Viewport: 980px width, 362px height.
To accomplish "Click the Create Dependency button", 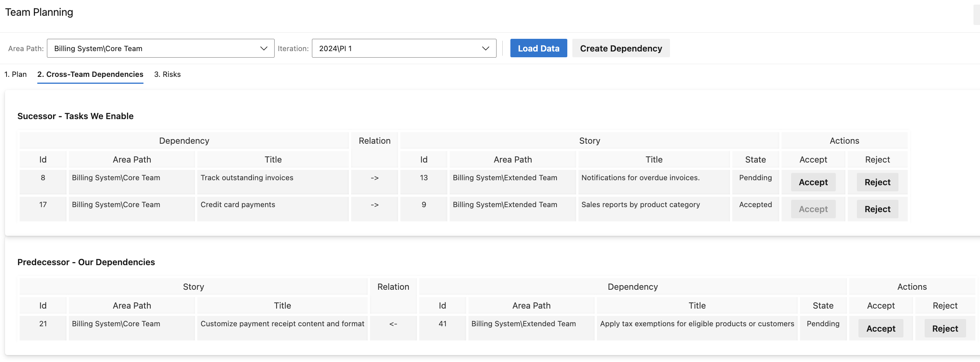I will point(621,48).
